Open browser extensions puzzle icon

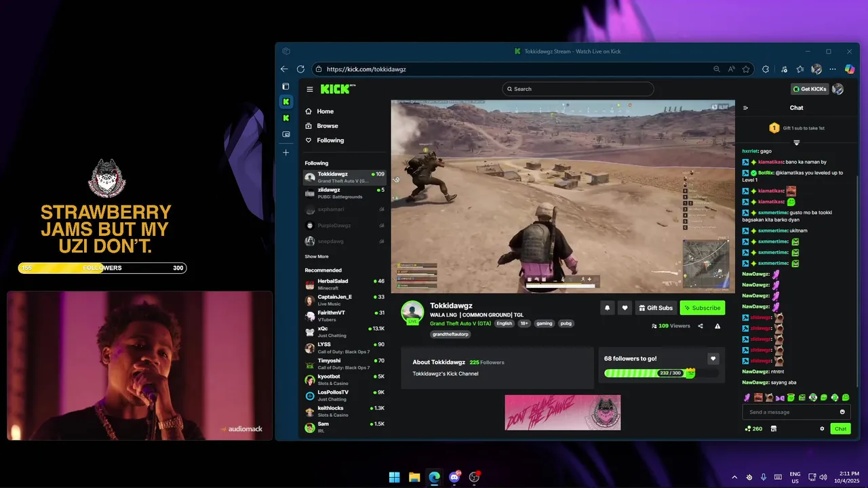[x=766, y=69]
